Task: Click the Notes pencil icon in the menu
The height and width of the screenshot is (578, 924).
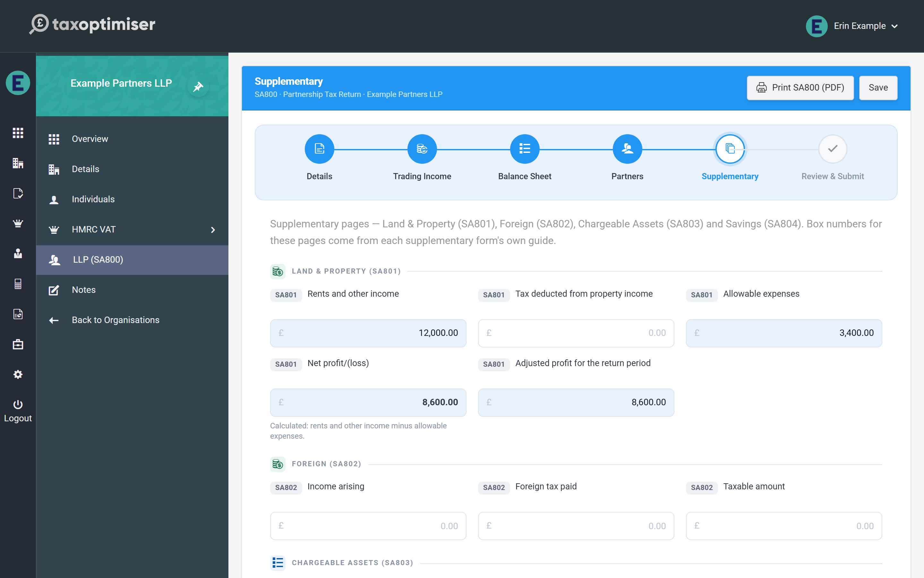Action: [54, 290]
